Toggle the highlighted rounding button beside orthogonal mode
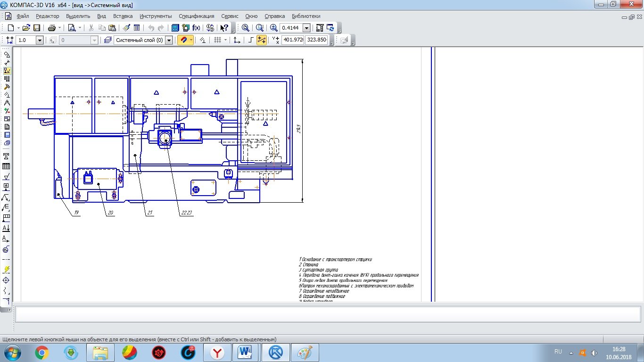Image resolution: width=644 pixels, height=362 pixels. point(262,40)
